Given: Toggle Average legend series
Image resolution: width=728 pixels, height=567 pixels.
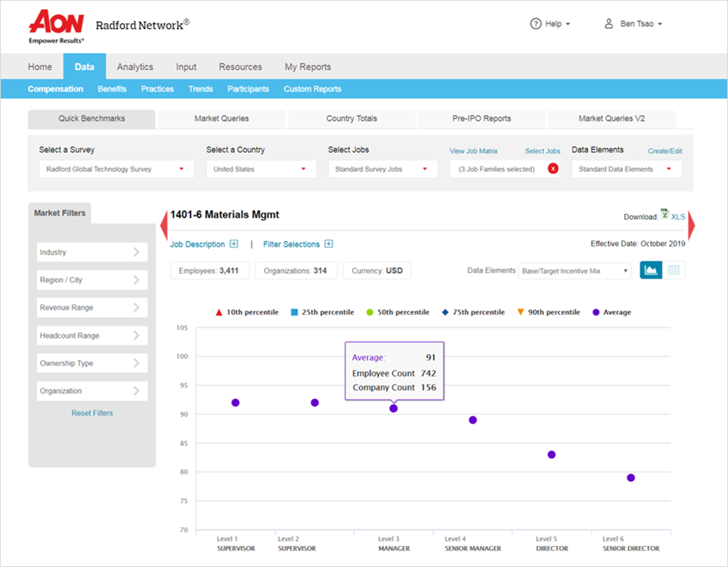Looking at the screenshot, I should (x=612, y=312).
